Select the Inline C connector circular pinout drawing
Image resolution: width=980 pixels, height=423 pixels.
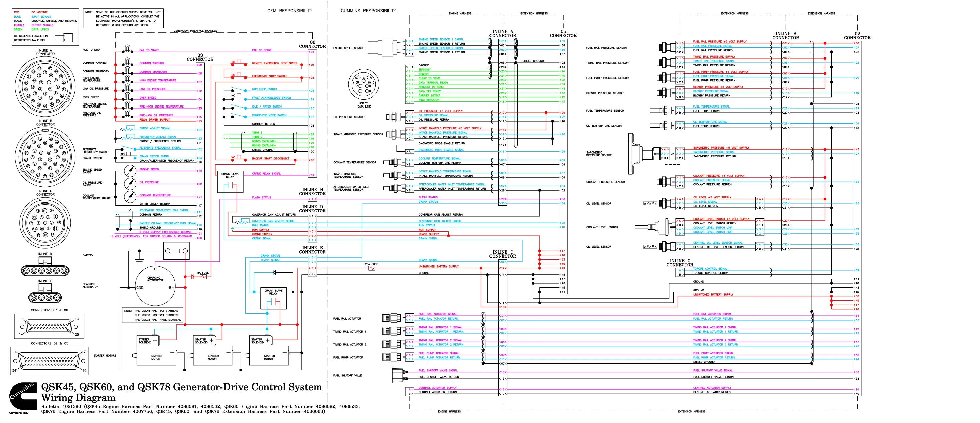pos(45,222)
